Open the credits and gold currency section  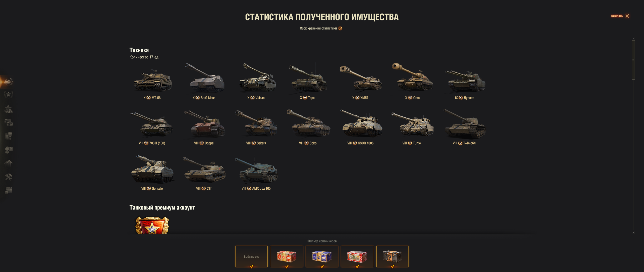point(9,109)
